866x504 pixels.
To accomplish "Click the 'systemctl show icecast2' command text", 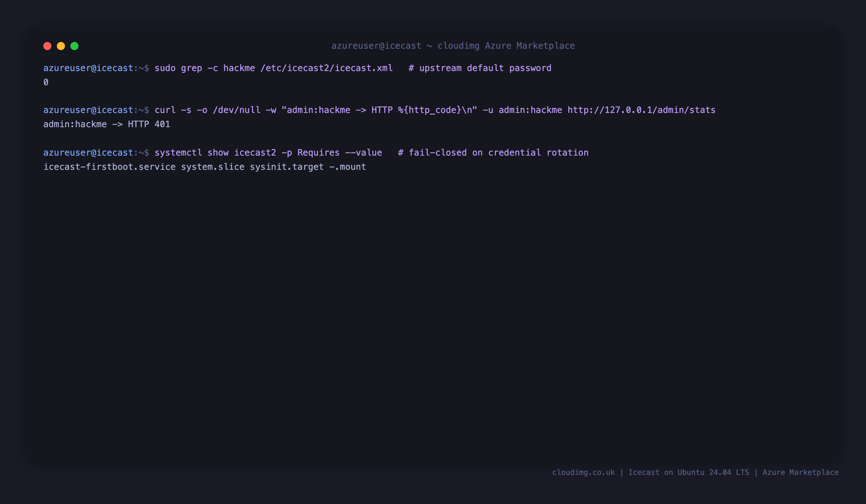I will pos(215,153).
